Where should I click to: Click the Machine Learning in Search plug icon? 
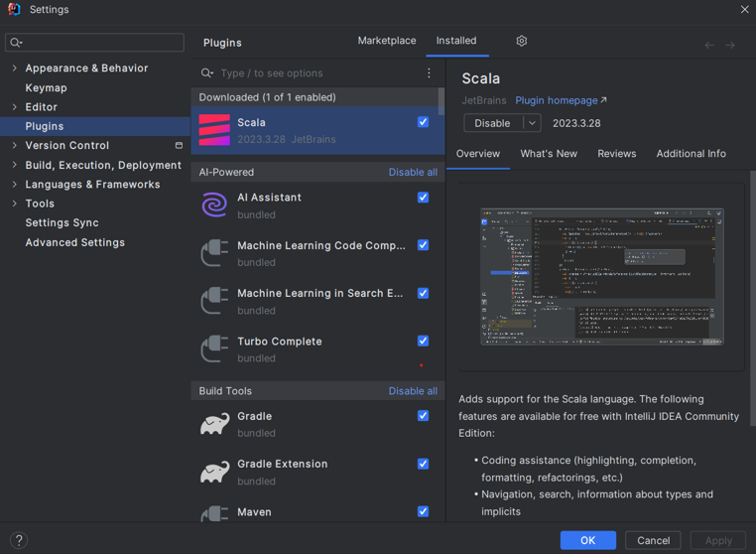coord(214,301)
